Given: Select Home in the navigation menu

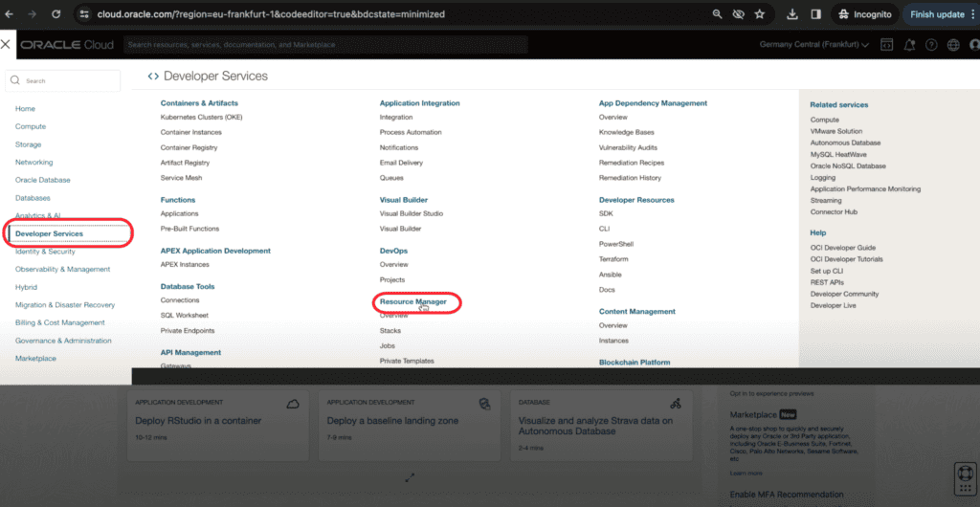Looking at the screenshot, I should coord(25,109).
